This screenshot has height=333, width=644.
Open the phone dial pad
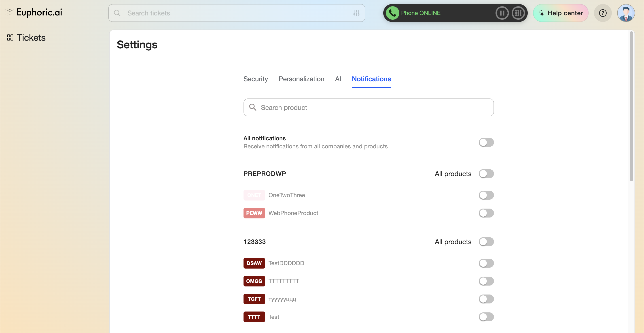click(x=518, y=13)
